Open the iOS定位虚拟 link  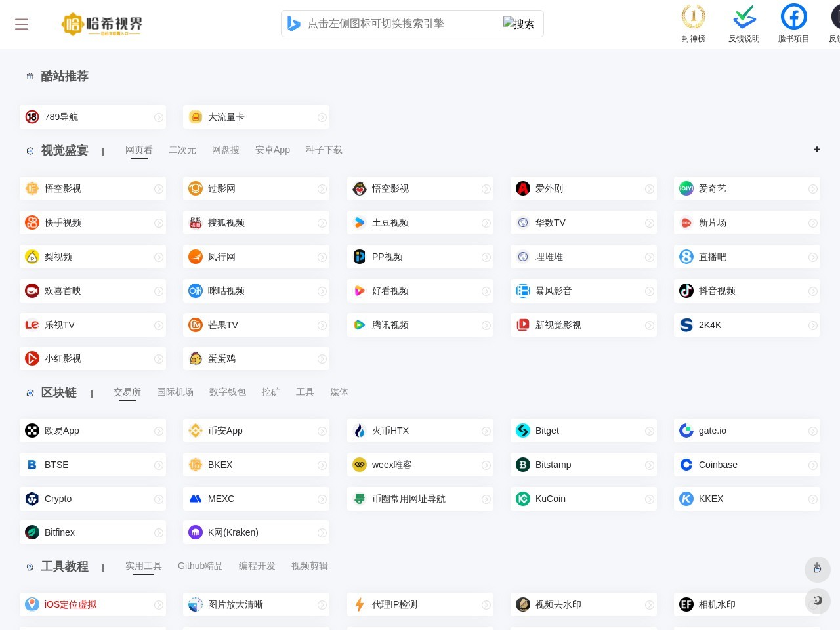pos(70,604)
